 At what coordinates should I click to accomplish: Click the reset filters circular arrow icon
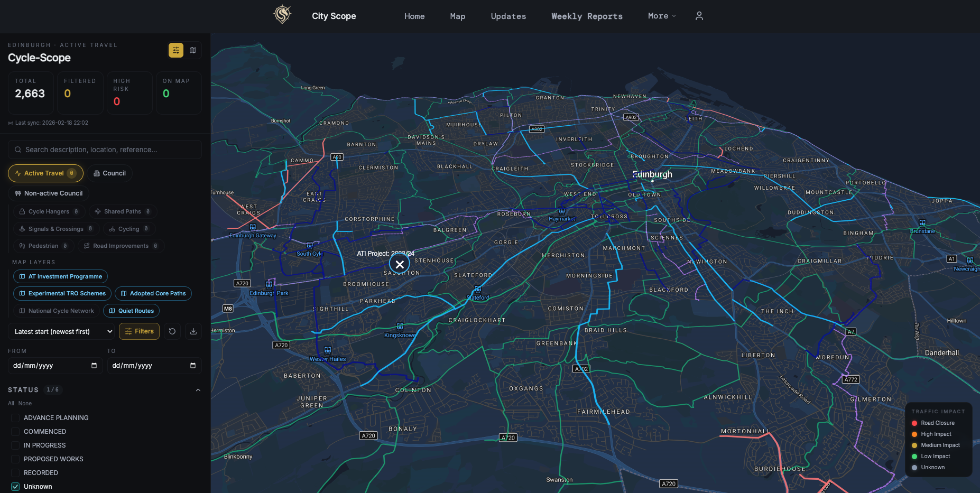172,331
